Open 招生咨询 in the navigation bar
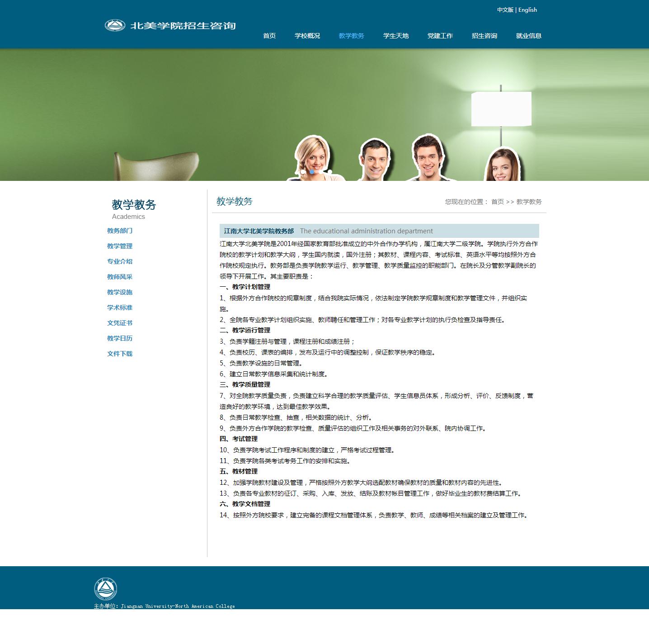 pyautogui.click(x=484, y=36)
